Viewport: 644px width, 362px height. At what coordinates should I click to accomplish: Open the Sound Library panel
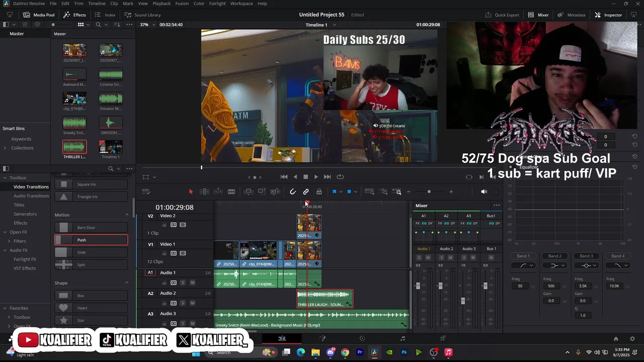click(142, 15)
